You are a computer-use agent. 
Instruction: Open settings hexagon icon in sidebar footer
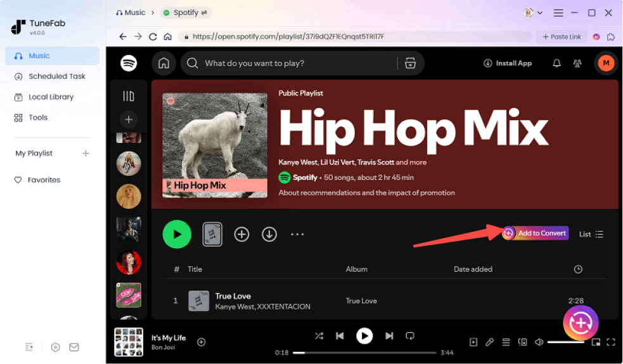click(x=55, y=348)
